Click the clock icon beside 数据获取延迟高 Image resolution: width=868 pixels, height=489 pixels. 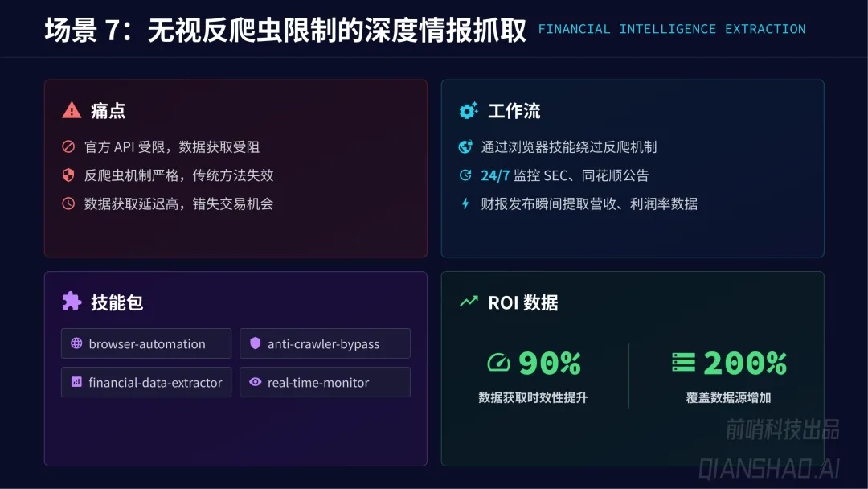[68, 203]
